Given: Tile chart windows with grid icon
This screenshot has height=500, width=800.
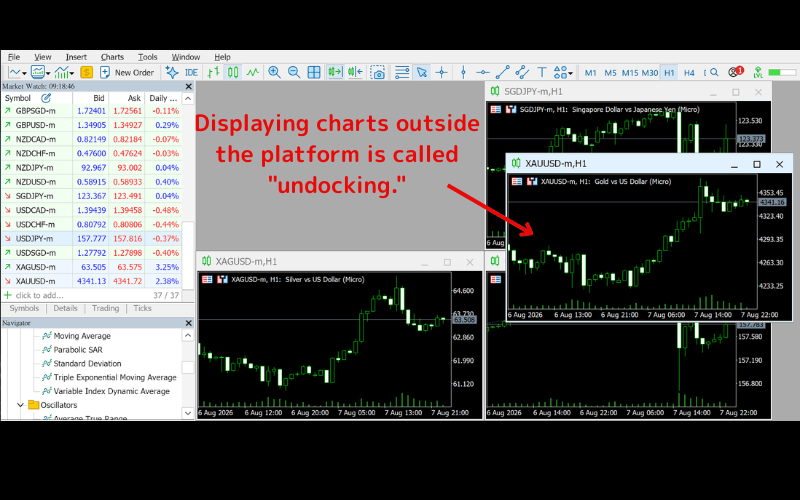Looking at the screenshot, I should pyautogui.click(x=314, y=72).
